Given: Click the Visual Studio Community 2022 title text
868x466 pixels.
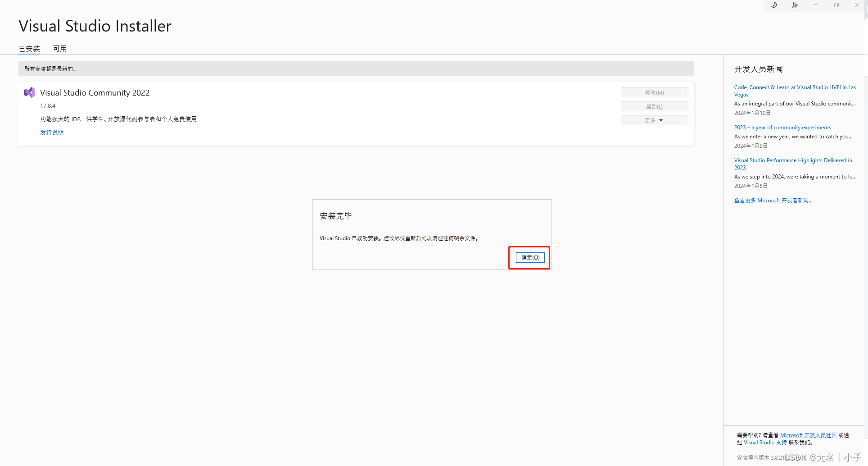Looking at the screenshot, I should (95, 92).
